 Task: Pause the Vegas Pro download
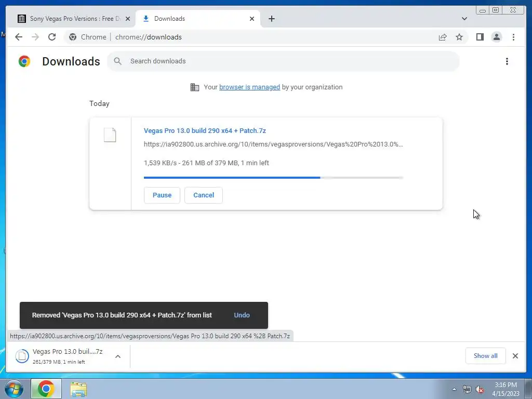click(162, 195)
